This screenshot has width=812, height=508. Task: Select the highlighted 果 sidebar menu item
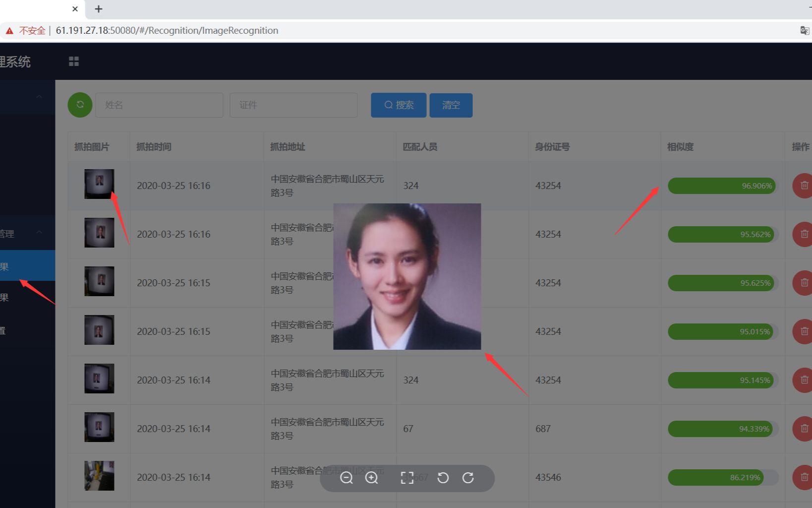pyautogui.click(x=27, y=266)
